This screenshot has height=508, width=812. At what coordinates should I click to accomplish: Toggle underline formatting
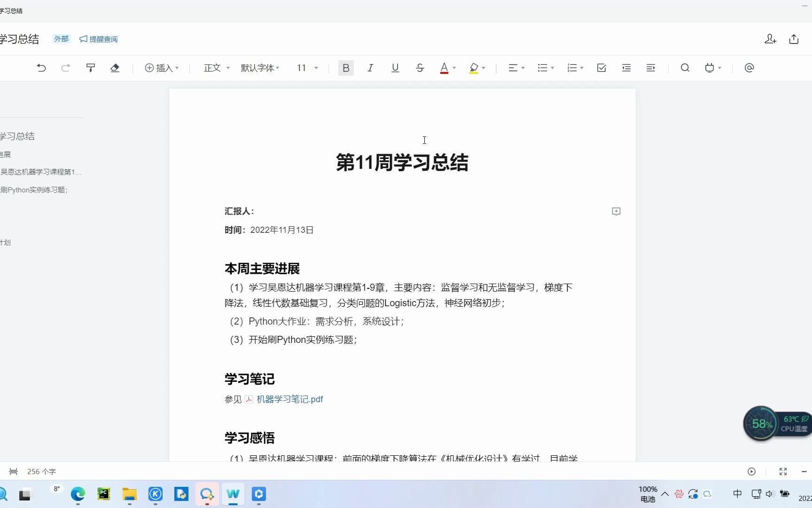pyautogui.click(x=395, y=68)
